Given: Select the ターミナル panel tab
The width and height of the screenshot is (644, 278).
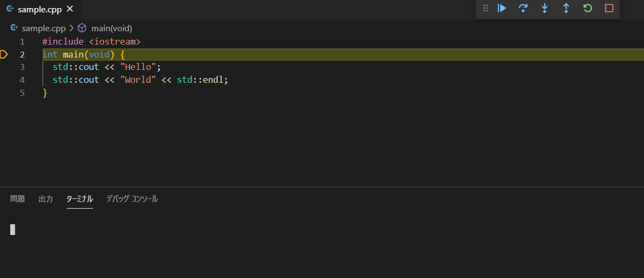Looking at the screenshot, I should click(80, 199).
